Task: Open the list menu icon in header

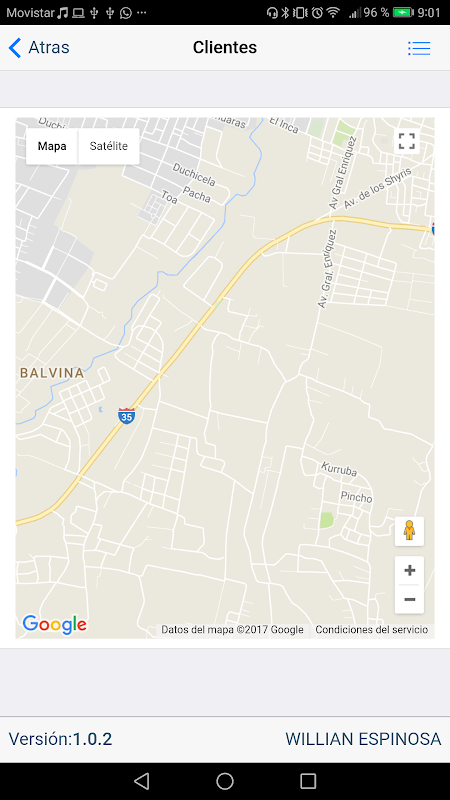Action: pyautogui.click(x=419, y=48)
